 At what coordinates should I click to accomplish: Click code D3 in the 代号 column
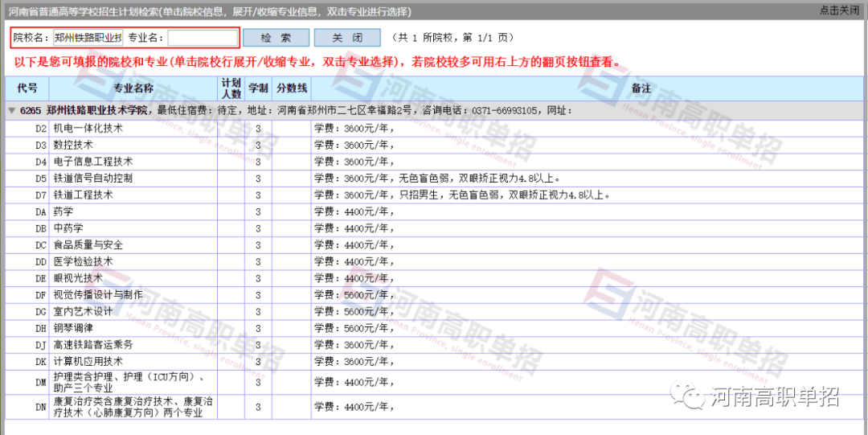tap(40, 146)
